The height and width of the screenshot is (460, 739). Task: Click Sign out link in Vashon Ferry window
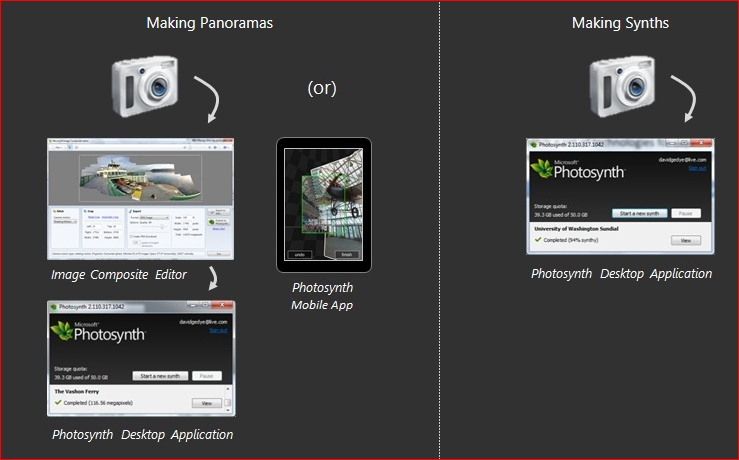pyautogui.click(x=218, y=330)
